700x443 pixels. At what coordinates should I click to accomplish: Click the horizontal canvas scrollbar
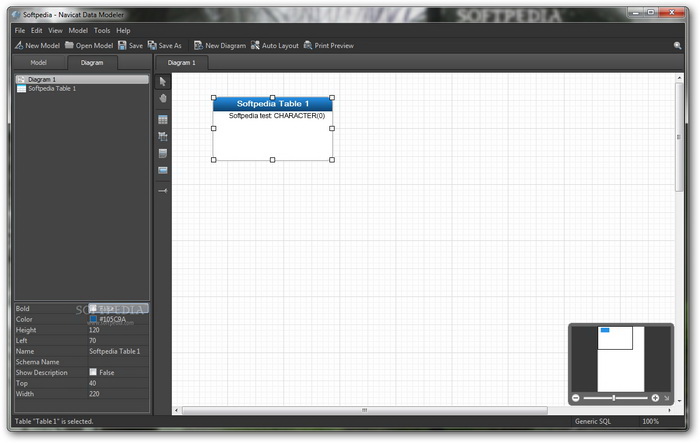click(365, 410)
